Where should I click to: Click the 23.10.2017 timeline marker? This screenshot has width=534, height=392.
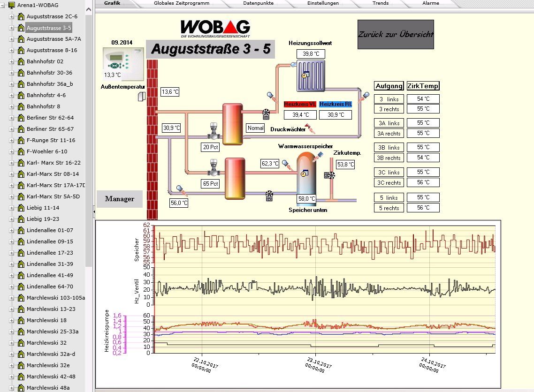click(x=317, y=365)
